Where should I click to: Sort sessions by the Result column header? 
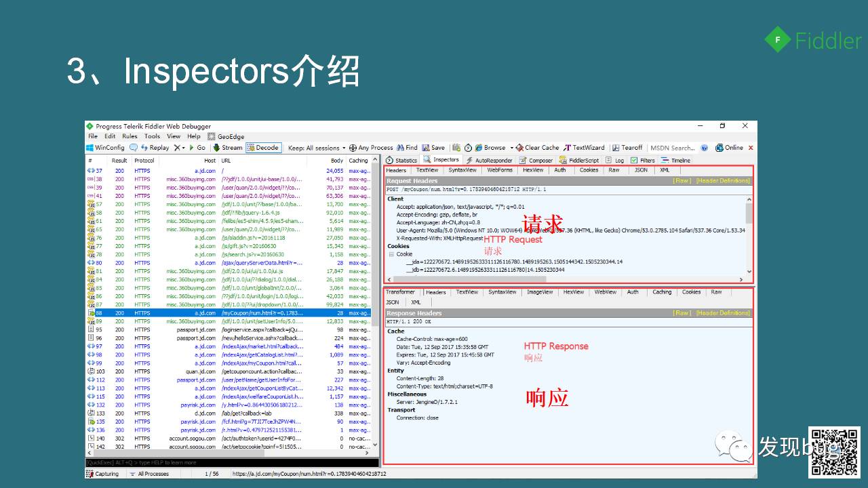click(119, 161)
